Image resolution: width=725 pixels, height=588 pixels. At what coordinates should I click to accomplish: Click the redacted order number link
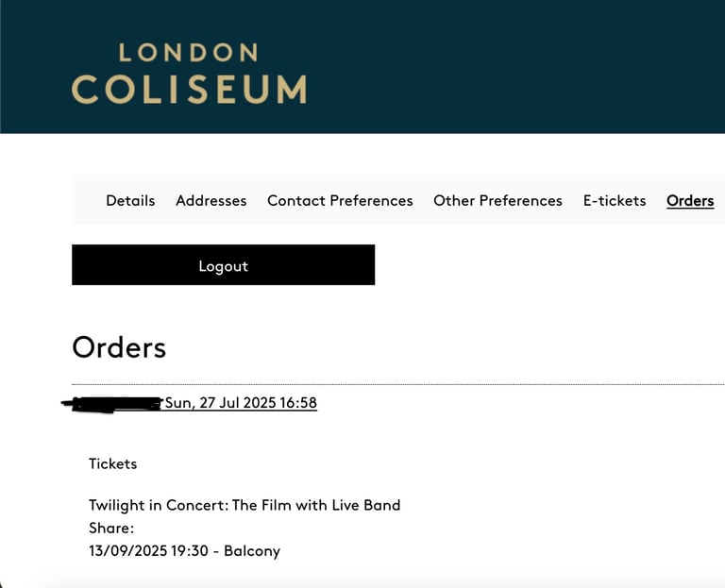click(x=113, y=404)
